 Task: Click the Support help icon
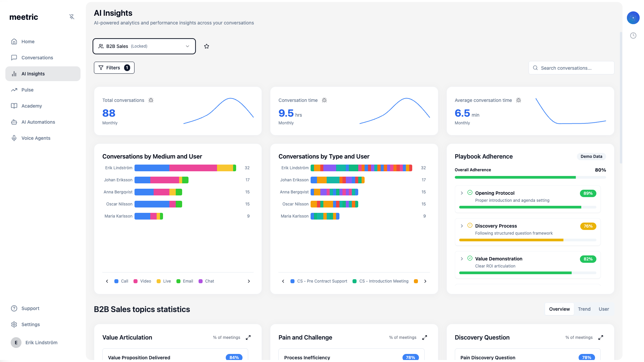point(14,308)
